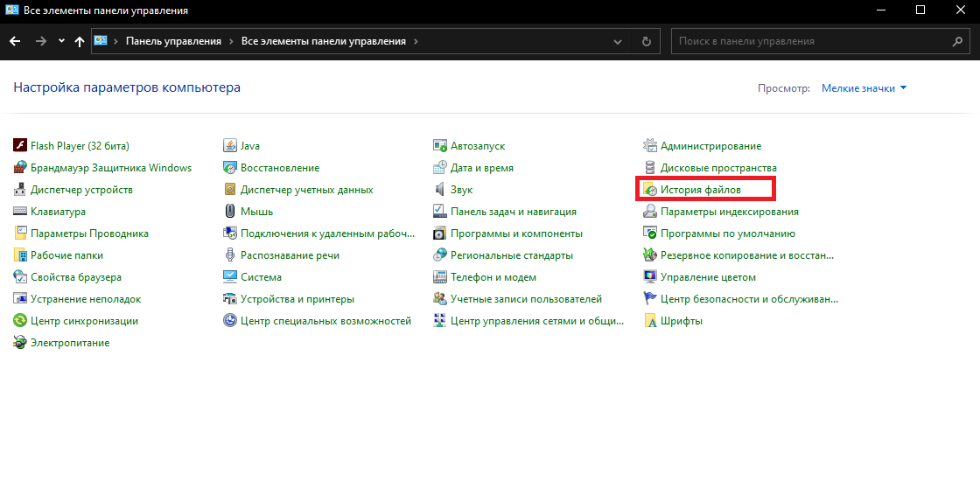Screen dimensions: 980x481
Task: Open the История файлов link
Action: 701,189
